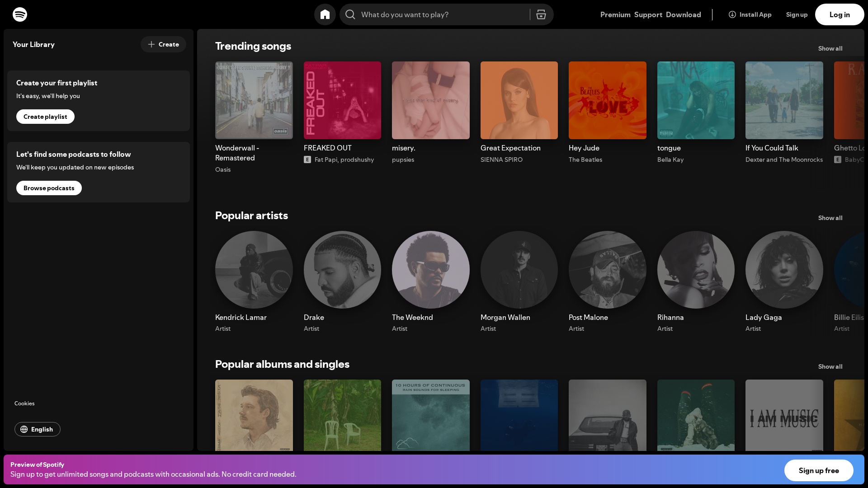Click the Trending songs heading
The image size is (868, 488).
pos(253,46)
